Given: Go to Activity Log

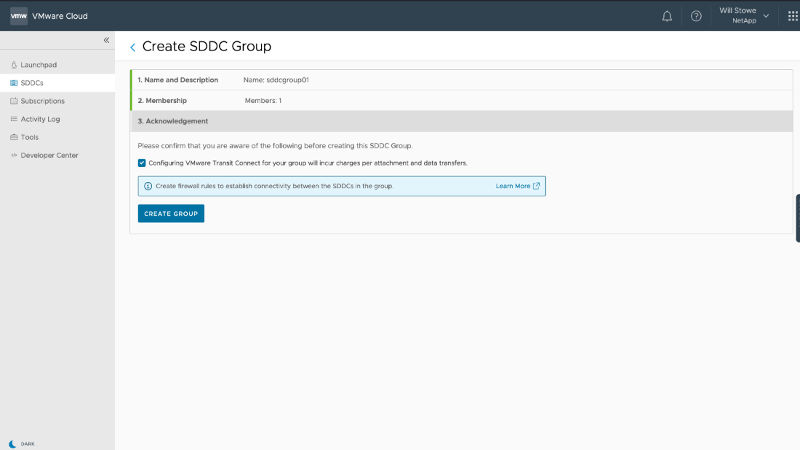Looking at the screenshot, I should tap(40, 119).
